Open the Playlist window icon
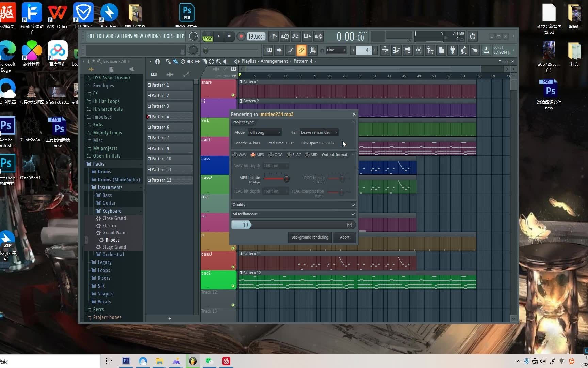 click(x=385, y=50)
